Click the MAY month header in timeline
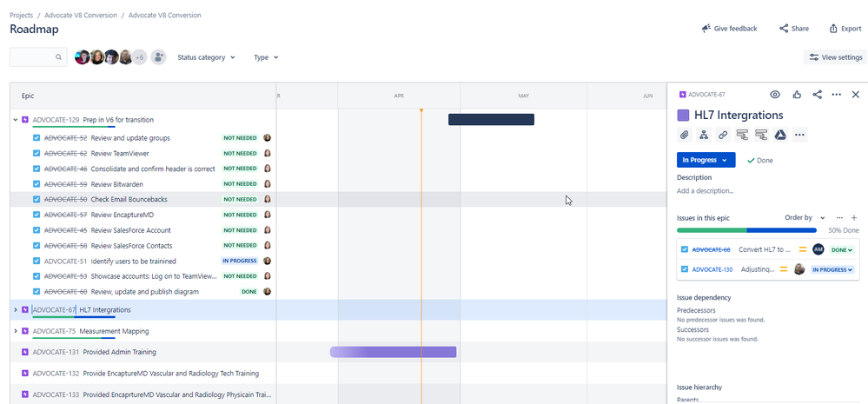This screenshot has width=868, height=404. 524,96
